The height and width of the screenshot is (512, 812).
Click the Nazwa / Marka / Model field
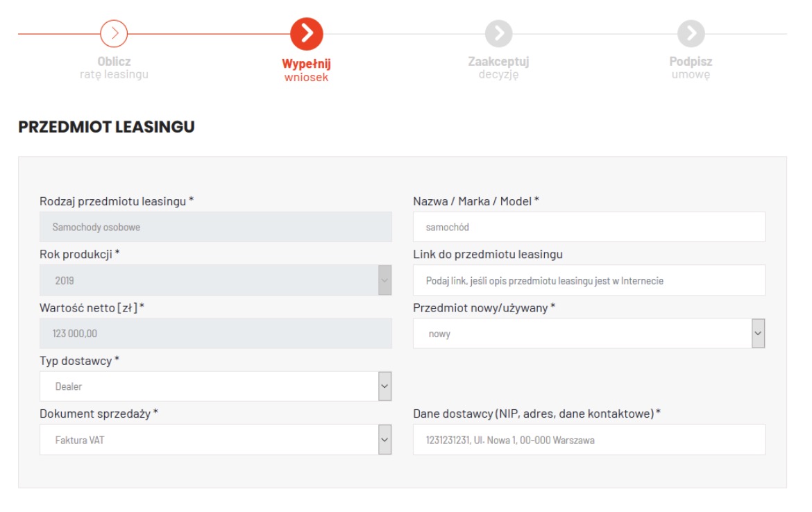(589, 227)
